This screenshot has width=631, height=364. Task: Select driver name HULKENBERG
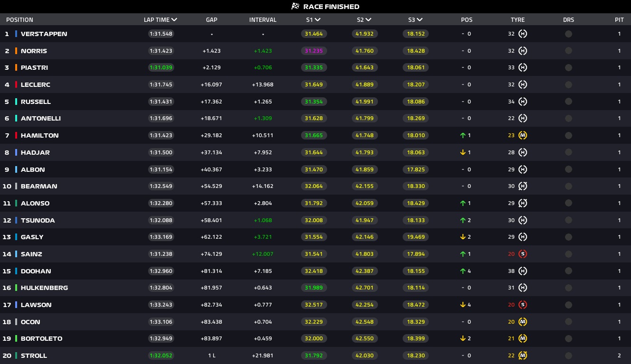[x=45, y=288]
